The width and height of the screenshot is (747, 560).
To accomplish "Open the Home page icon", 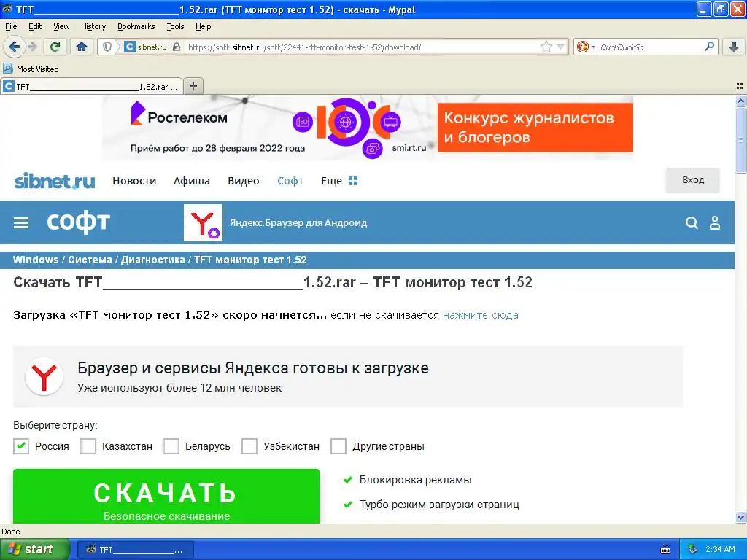I will (82, 47).
